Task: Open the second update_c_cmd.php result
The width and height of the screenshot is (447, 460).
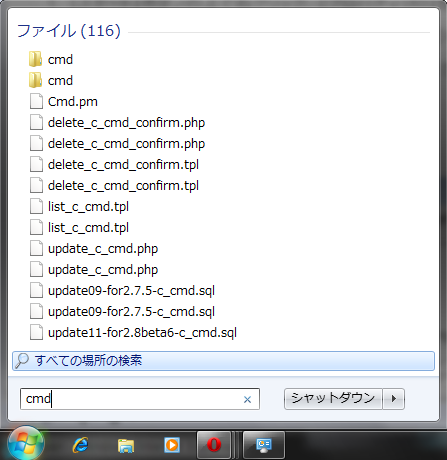Action: pos(103,270)
